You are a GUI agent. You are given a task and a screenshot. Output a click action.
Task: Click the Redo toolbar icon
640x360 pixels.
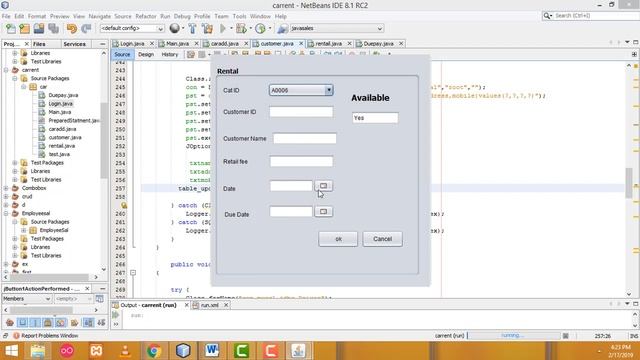click(86, 29)
